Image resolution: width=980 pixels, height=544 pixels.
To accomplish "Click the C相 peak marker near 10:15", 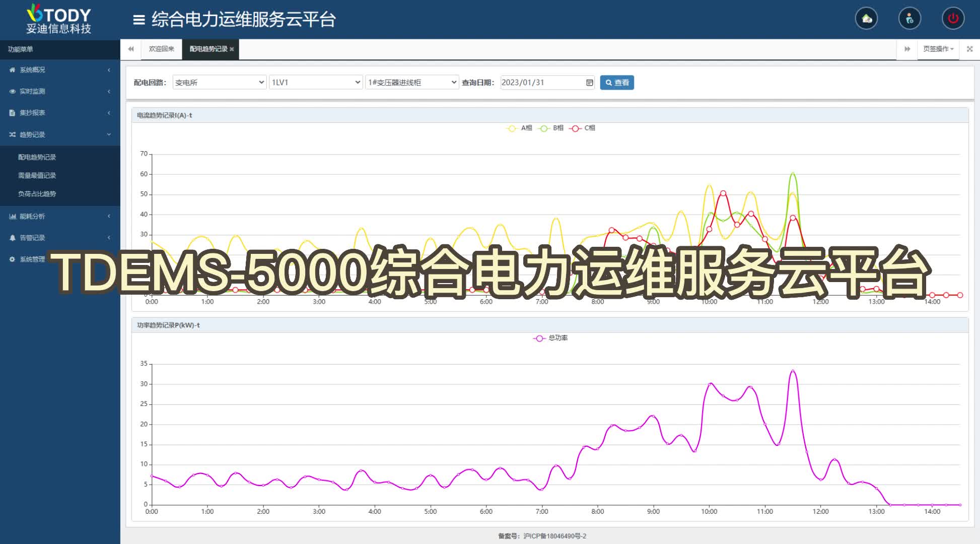I will pyautogui.click(x=723, y=193).
